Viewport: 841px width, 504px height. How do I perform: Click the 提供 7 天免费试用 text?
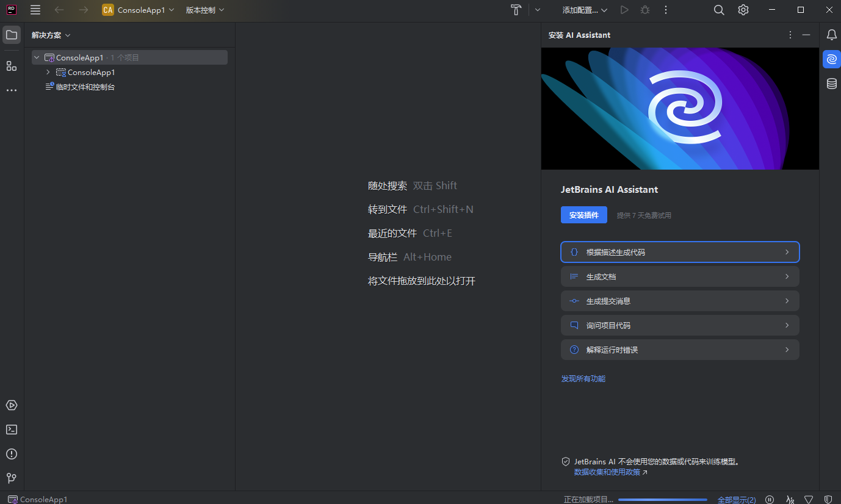tap(644, 215)
